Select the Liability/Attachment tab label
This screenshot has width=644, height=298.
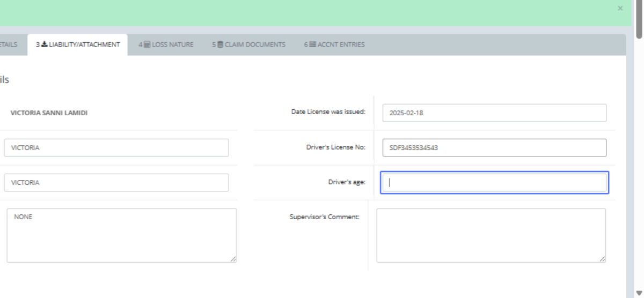(84, 44)
